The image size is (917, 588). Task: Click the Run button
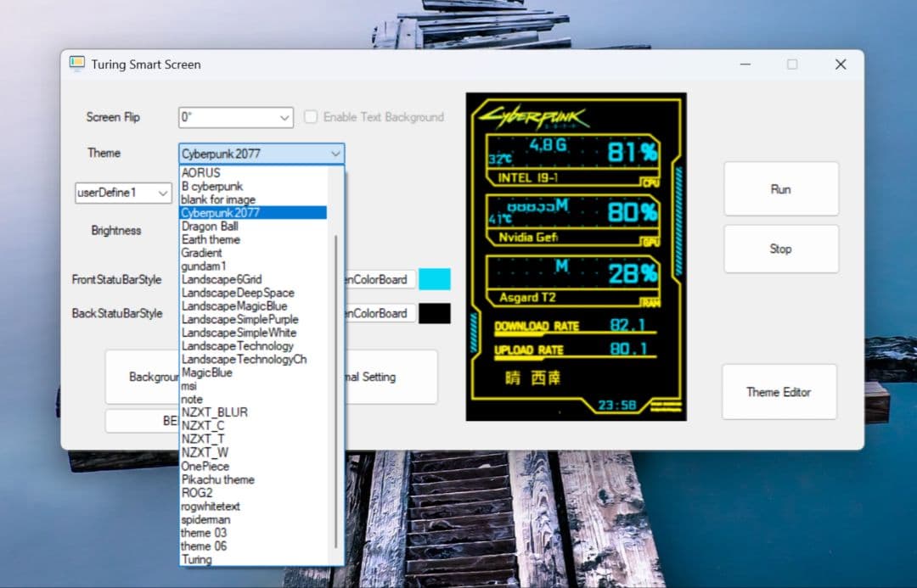[x=779, y=188]
